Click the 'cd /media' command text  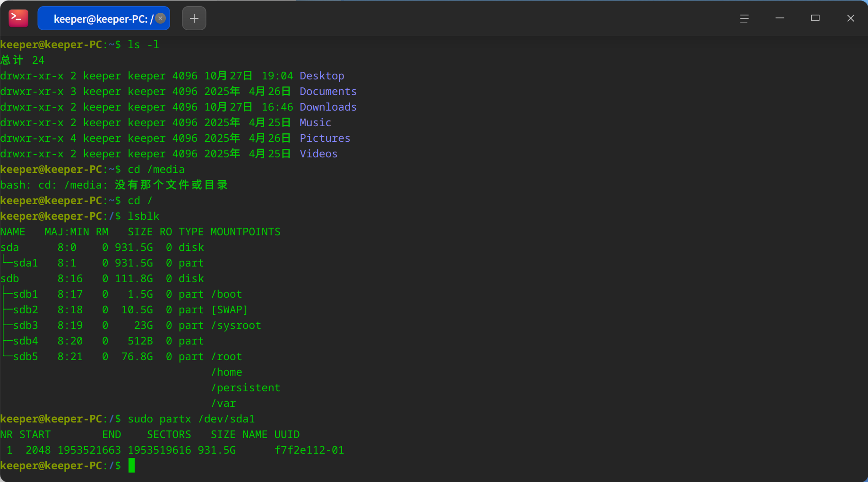156,169
